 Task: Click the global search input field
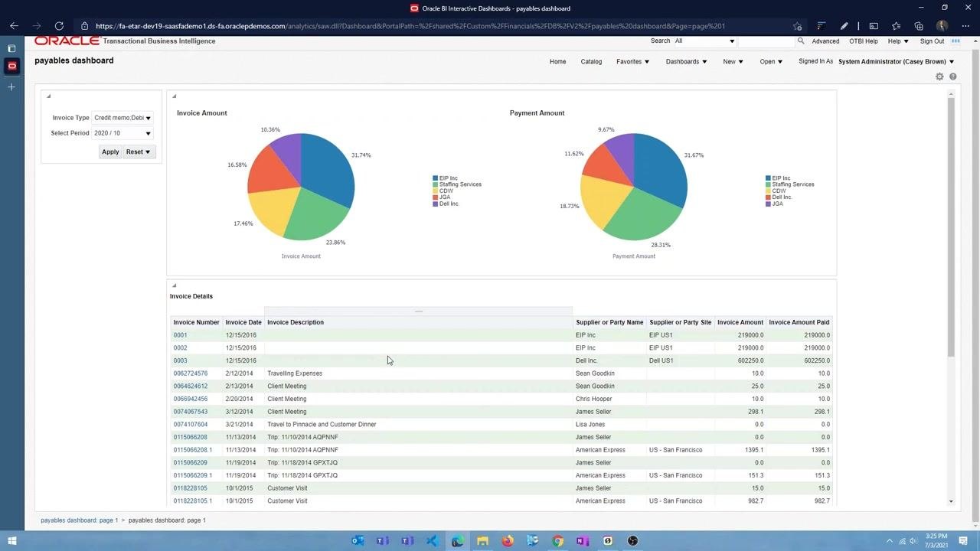[766, 41]
